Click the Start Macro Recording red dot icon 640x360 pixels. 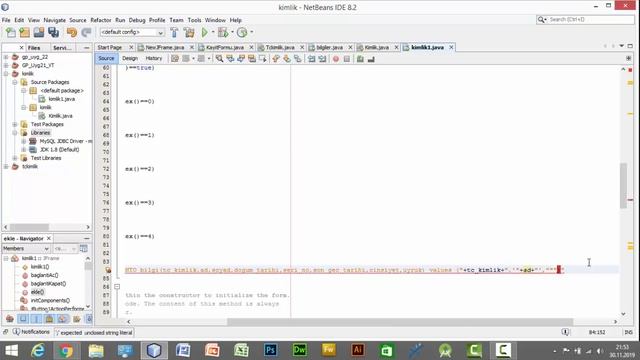[x=336, y=59]
